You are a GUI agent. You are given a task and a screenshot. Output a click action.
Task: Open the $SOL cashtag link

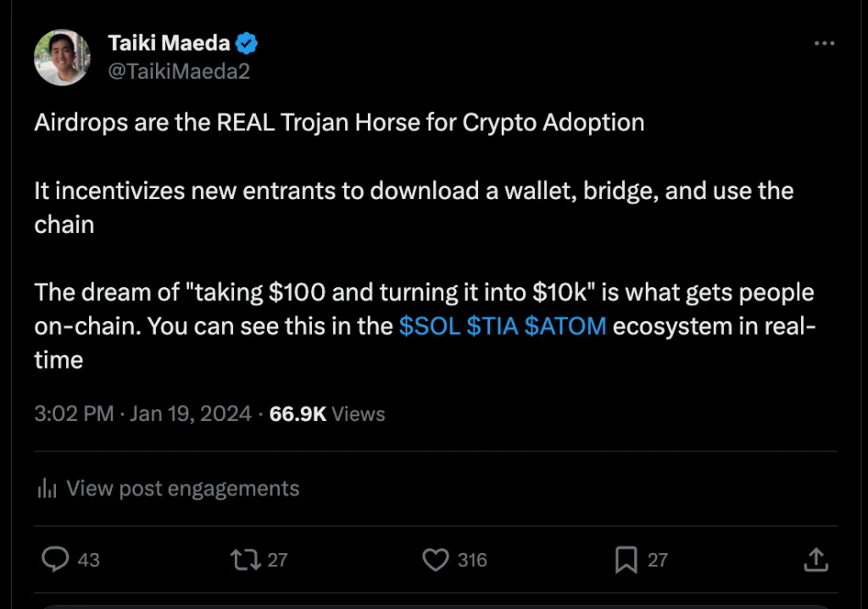(429, 326)
